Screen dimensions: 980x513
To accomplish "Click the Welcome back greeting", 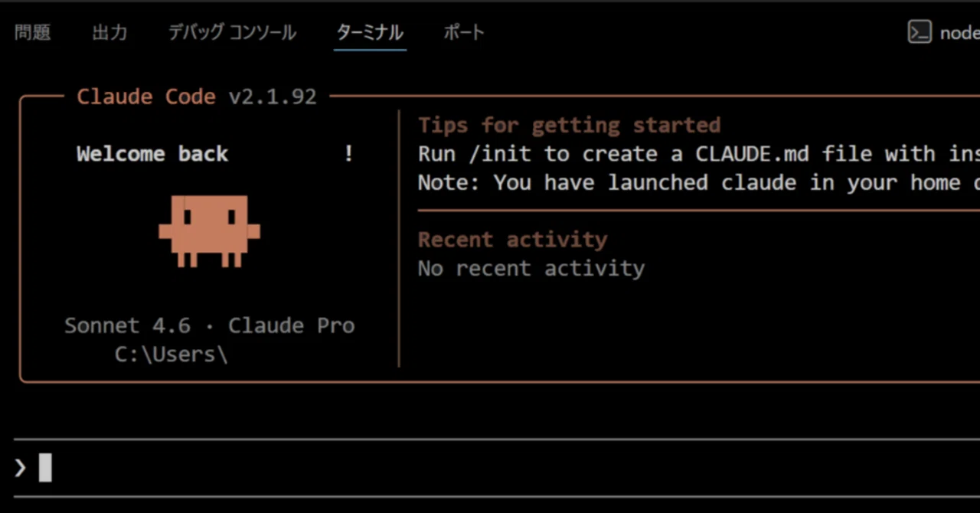I will point(152,154).
